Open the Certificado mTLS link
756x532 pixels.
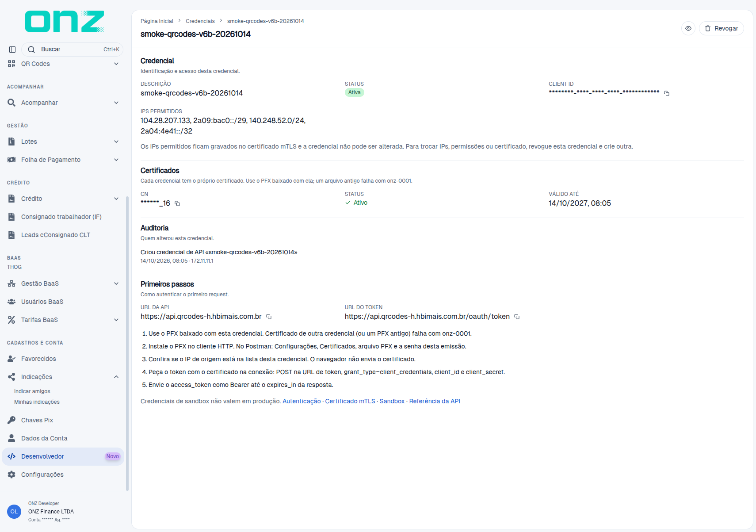350,401
